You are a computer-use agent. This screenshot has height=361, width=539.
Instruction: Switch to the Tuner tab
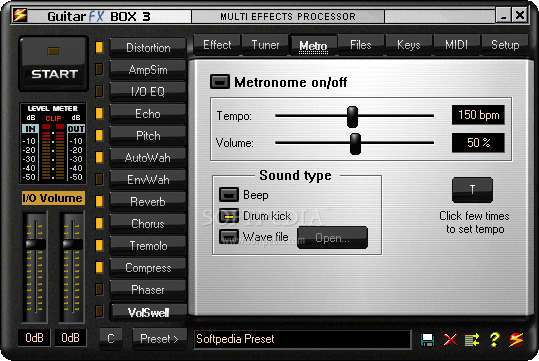[265, 45]
